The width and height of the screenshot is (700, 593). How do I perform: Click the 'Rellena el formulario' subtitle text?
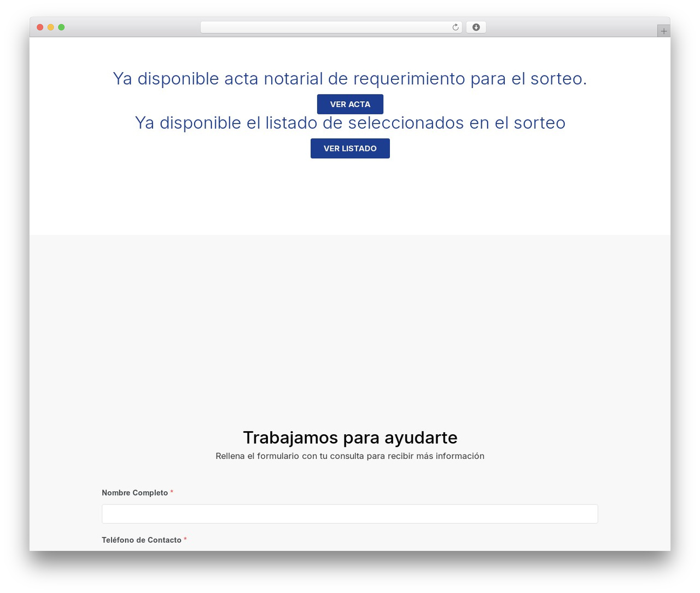pyautogui.click(x=350, y=456)
